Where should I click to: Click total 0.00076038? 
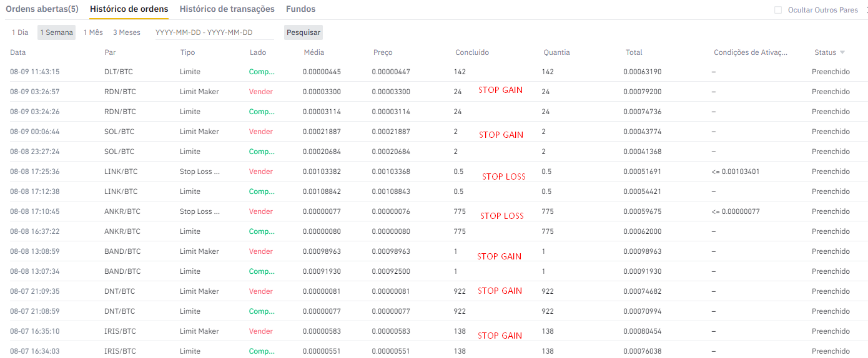pos(643,351)
